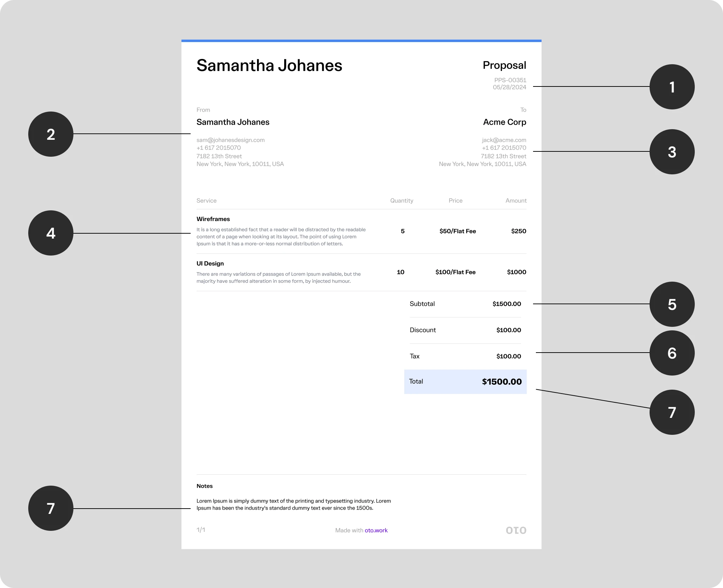Click the numbered callout circle 1
The image size is (723, 588).
pyautogui.click(x=672, y=86)
